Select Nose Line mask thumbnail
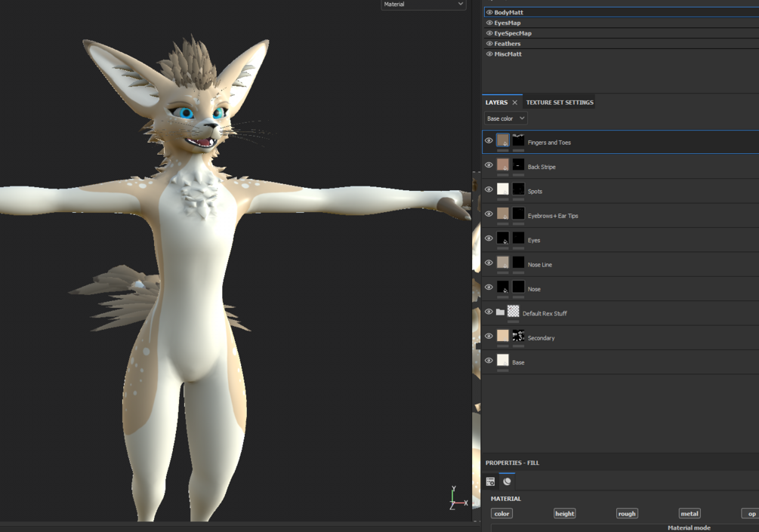 (x=518, y=263)
